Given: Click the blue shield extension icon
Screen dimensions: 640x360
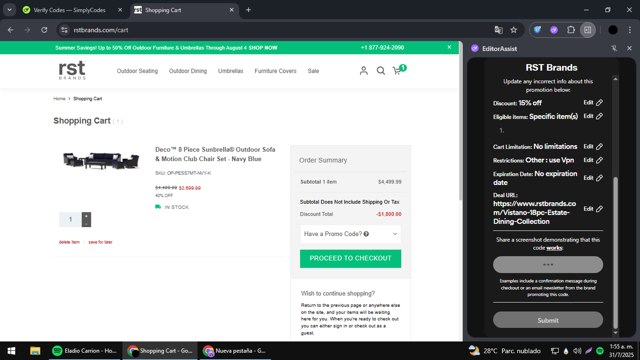Looking at the screenshot, I should [538, 30].
